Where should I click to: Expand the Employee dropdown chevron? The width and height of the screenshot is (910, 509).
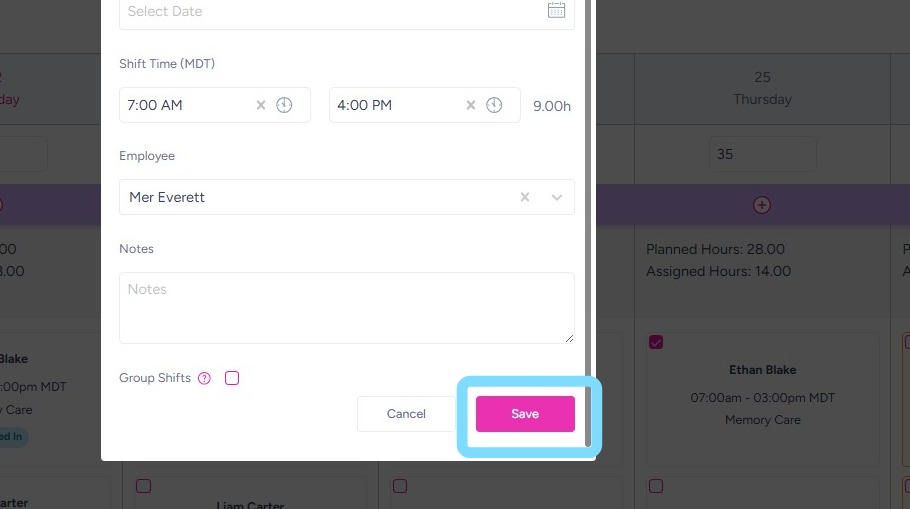tap(557, 197)
